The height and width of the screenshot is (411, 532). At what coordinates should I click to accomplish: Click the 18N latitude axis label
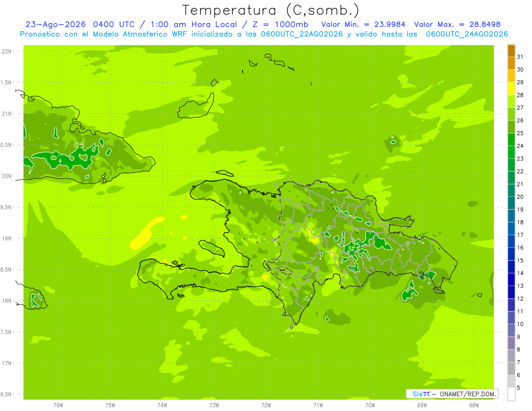7,301
